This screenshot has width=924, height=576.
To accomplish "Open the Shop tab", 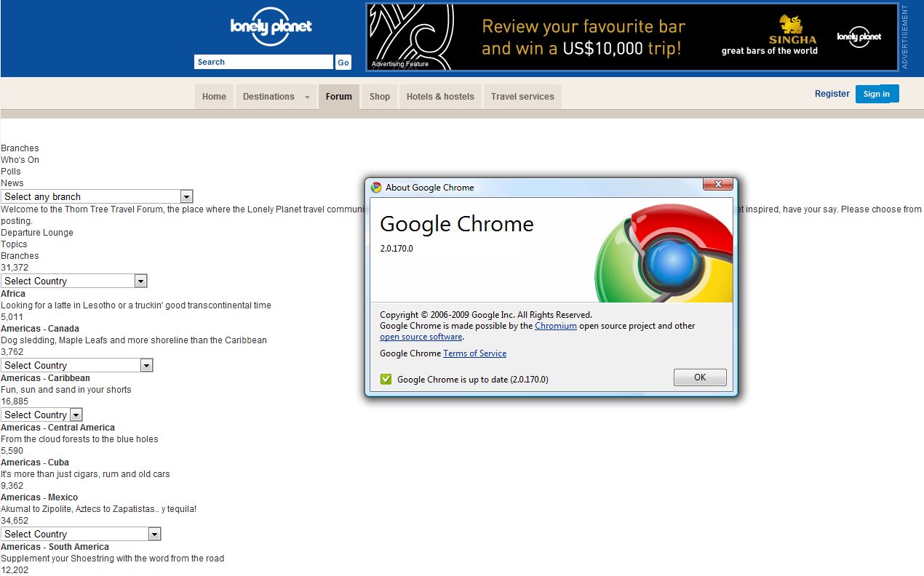I will coord(380,97).
